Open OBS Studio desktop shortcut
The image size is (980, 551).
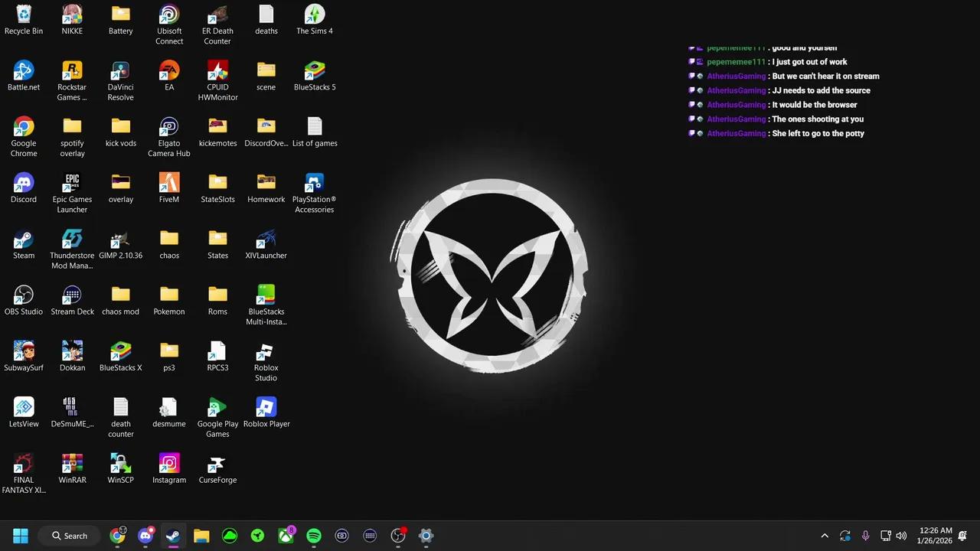[x=24, y=295]
